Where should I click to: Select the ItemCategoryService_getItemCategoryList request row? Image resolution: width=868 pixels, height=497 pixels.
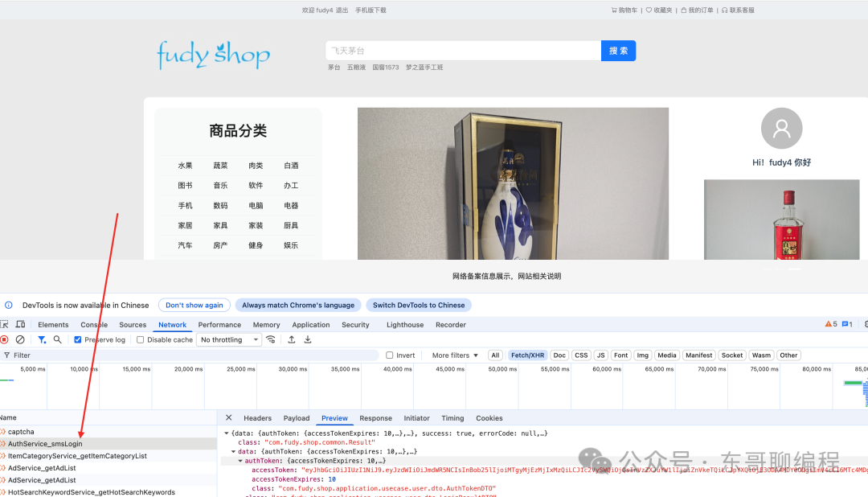pyautogui.click(x=108, y=456)
